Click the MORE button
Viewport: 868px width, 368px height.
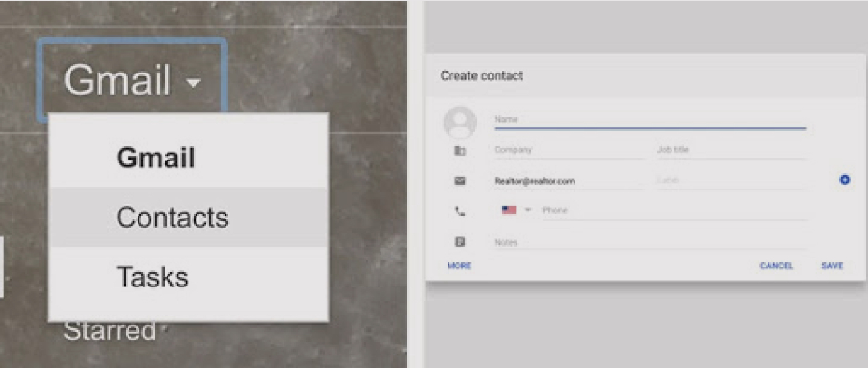point(459,265)
